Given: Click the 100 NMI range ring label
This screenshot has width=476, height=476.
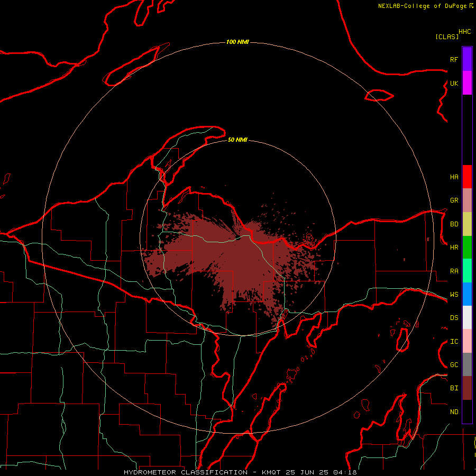Looking at the screenshot, I should [x=237, y=42].
